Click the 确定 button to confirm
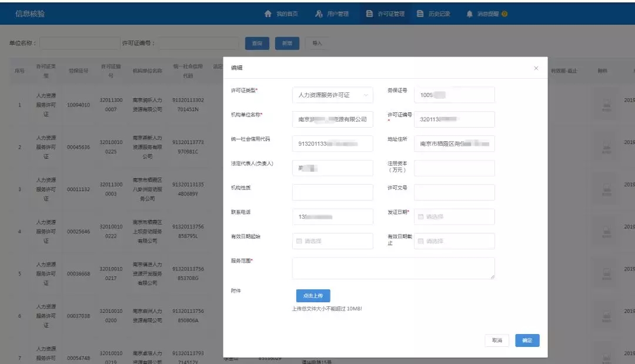 tap(527, 340)
